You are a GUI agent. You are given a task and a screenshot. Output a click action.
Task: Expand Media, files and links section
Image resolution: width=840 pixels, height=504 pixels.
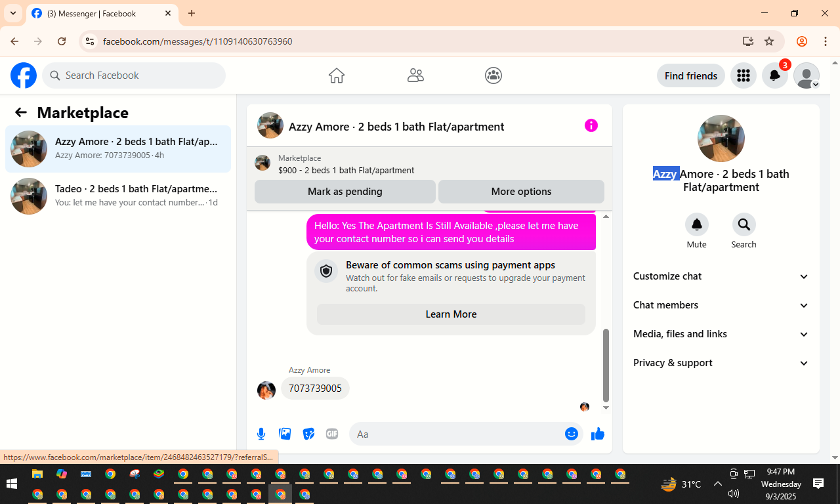721,334
